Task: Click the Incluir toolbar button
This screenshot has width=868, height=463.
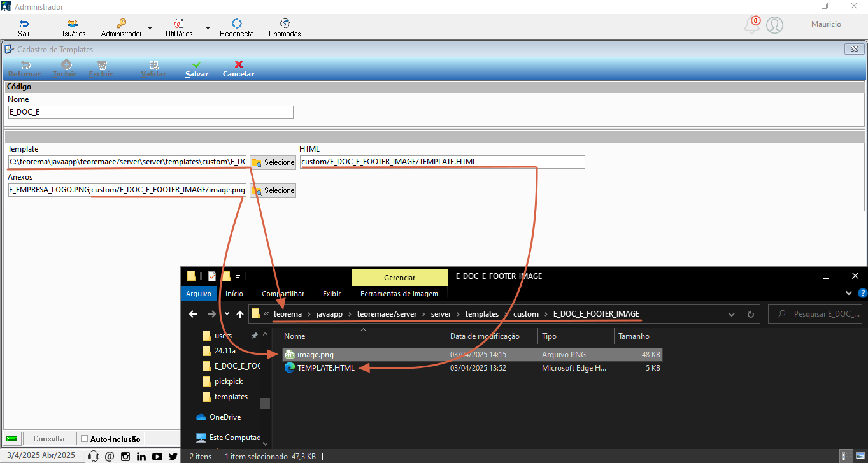Action: tap(65, 69)
